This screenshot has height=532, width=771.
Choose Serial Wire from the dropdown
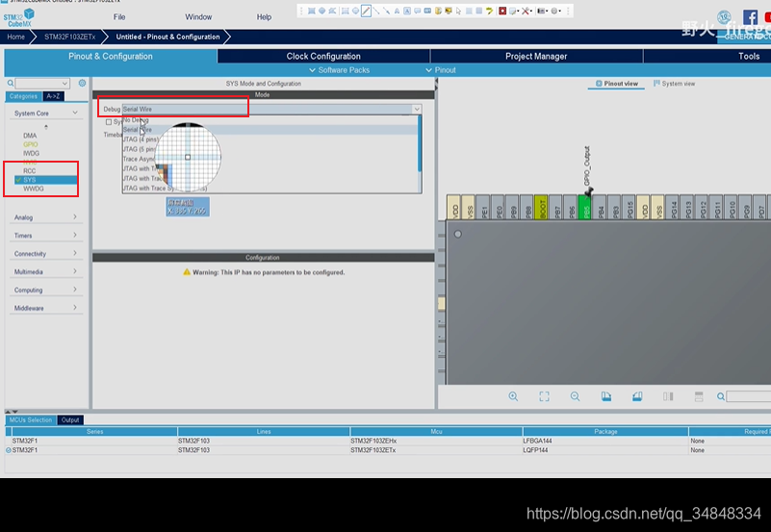point(270,130)
